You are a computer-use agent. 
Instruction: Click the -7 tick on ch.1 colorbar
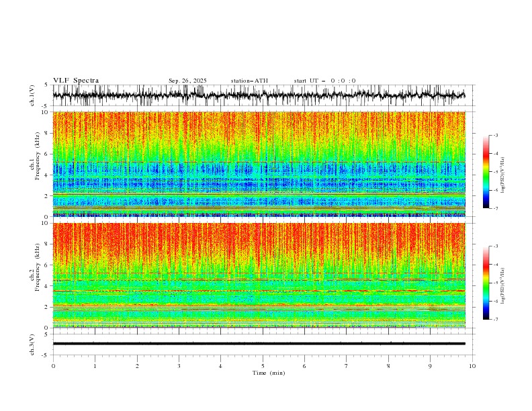(495, 208)
